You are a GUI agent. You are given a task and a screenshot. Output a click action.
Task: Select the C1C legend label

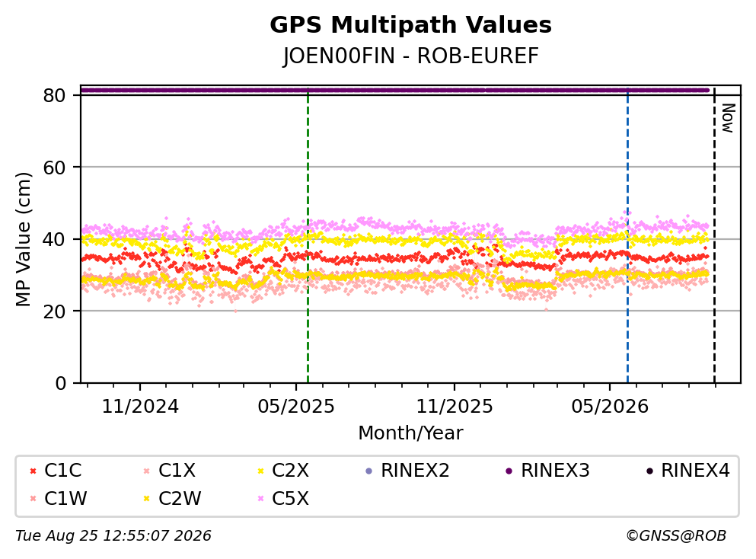coord(63,470)
